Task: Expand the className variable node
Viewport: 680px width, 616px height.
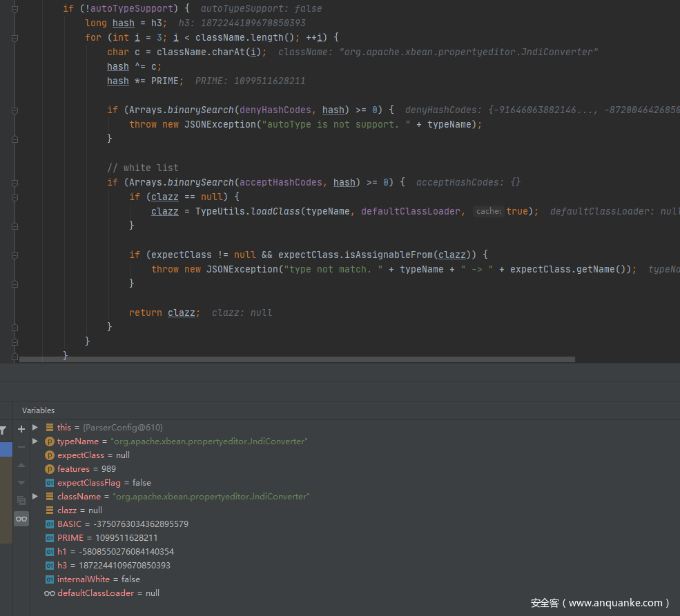Action: 36,497
